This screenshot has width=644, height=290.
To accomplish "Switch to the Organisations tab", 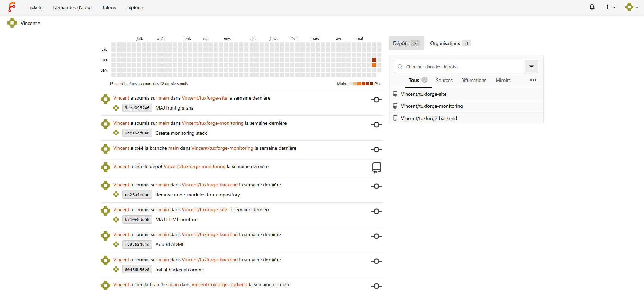I will pos(450,43).
